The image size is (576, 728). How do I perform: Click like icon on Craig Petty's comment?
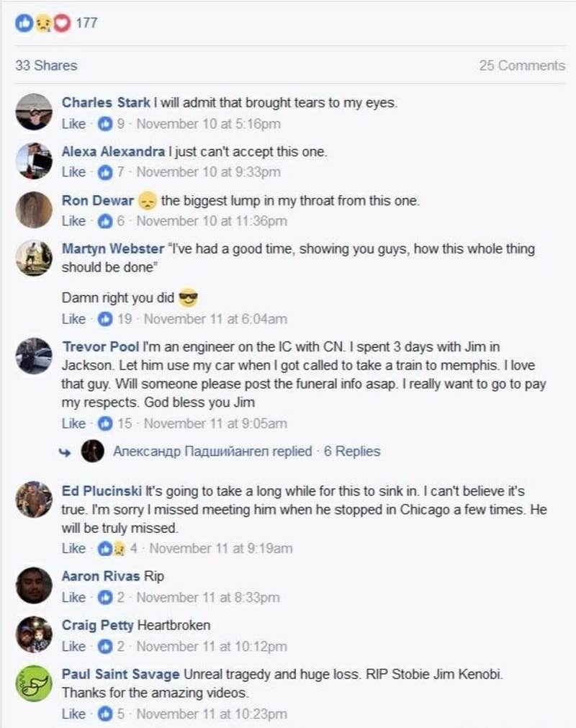point(105,646)
